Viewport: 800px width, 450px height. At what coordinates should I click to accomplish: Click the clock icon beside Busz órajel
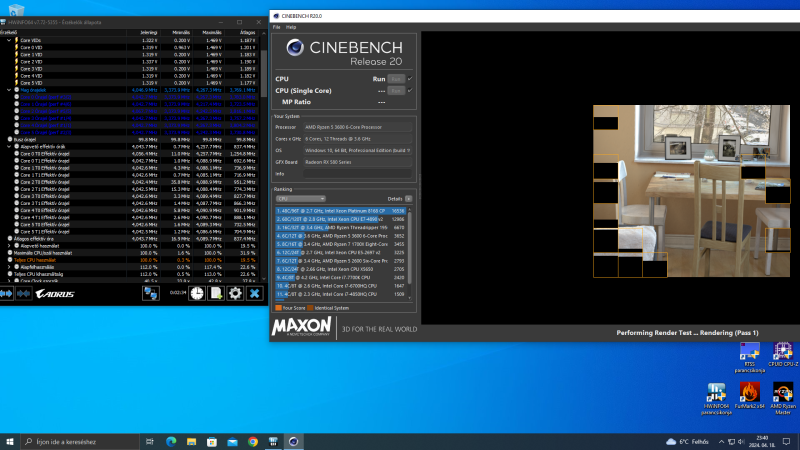click(x=10, y=139)
